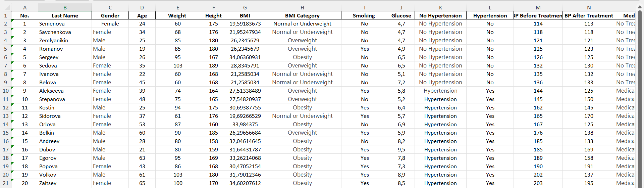Select the cell containing Semenova
This screenshot has width=644, height=188.
tap(65, 23)
